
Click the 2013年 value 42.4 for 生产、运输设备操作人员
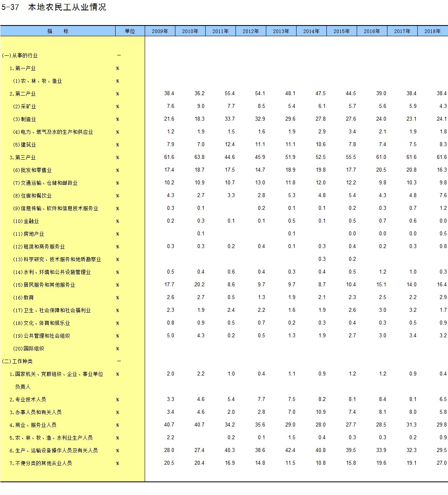(x=290, y=450)
